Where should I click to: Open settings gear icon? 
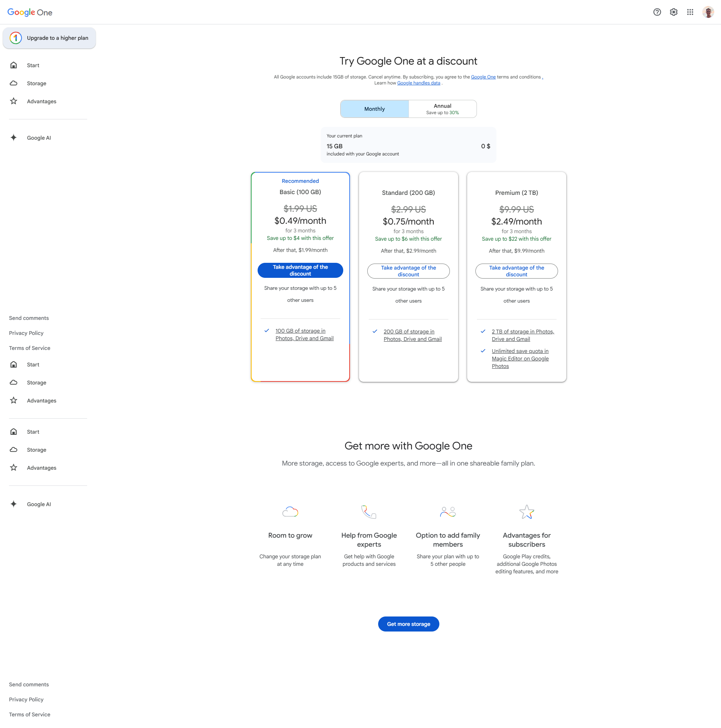click(x=674, y=12)
